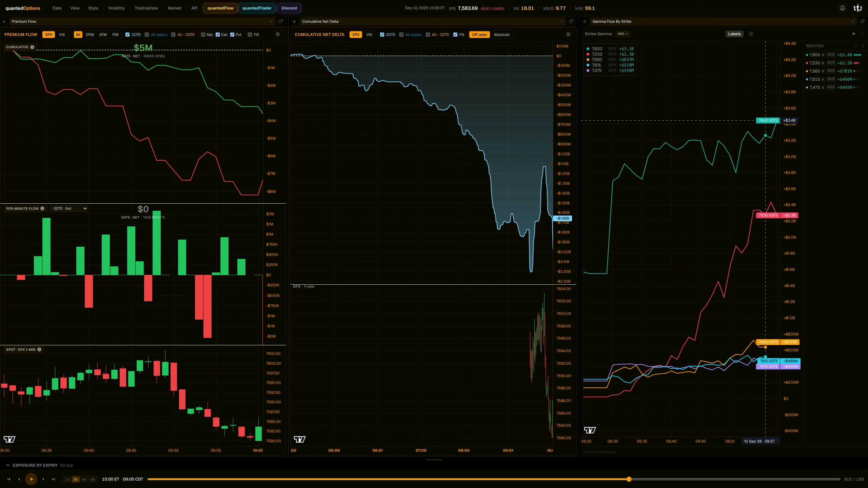Open Strike Gamma settings gear icon
This screenshot has height=488, width=868.
tap(751, 34)
